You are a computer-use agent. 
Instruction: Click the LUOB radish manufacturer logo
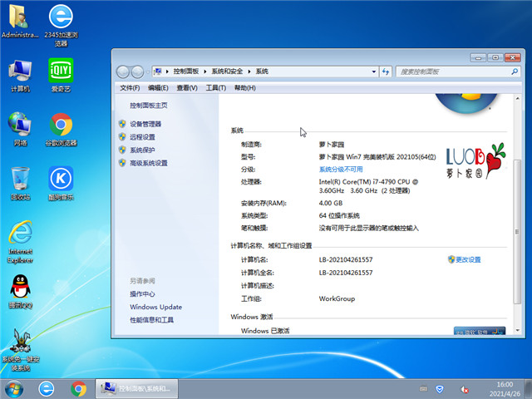click(x=475, y=161)
